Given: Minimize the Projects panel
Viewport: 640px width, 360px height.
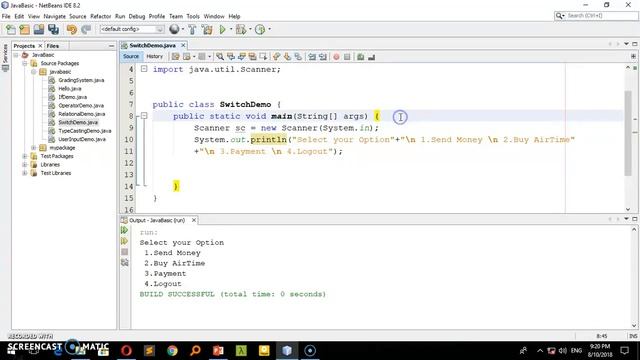Looking at the screenshot, I should tap(111, 46).
